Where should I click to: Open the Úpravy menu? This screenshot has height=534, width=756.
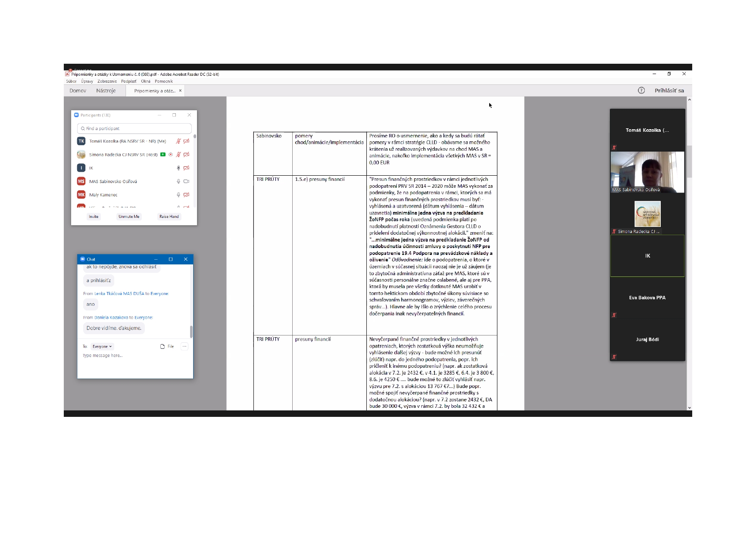point(87,81)
